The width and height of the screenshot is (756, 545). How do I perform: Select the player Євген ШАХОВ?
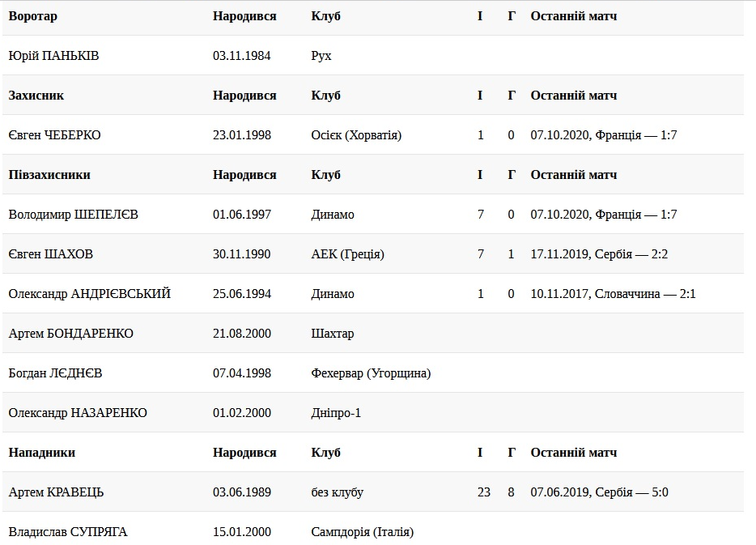coord(50,254)
